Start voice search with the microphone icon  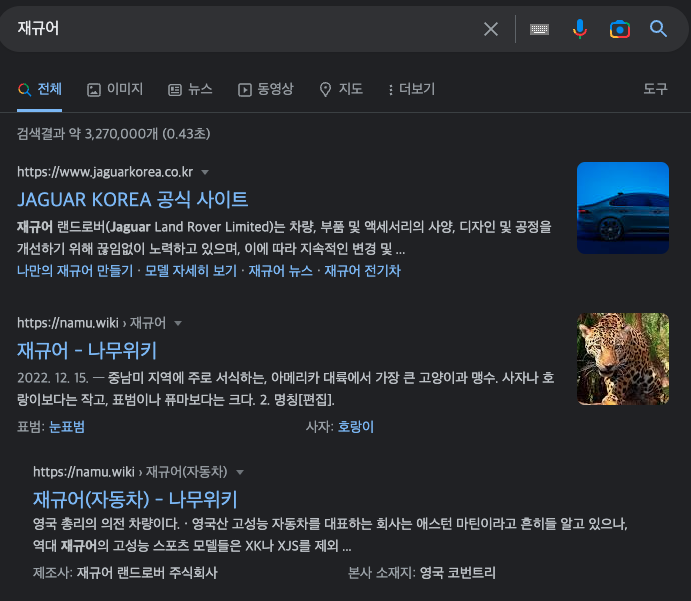580,29
